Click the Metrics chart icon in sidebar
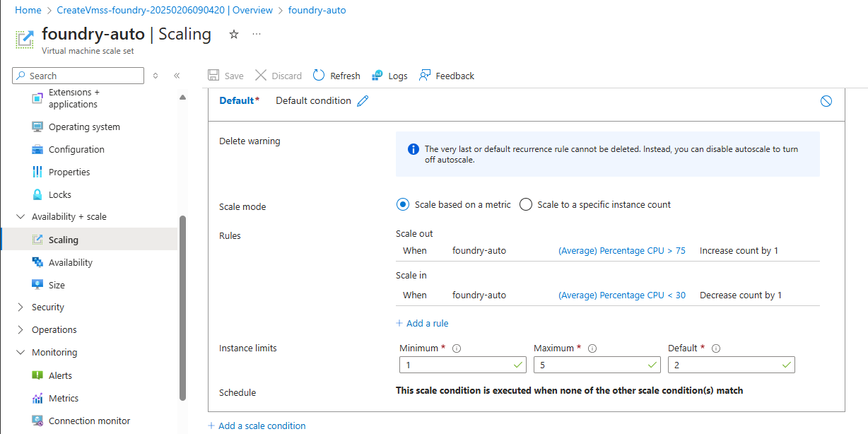868x434 pixels. (x=37, y=399)
